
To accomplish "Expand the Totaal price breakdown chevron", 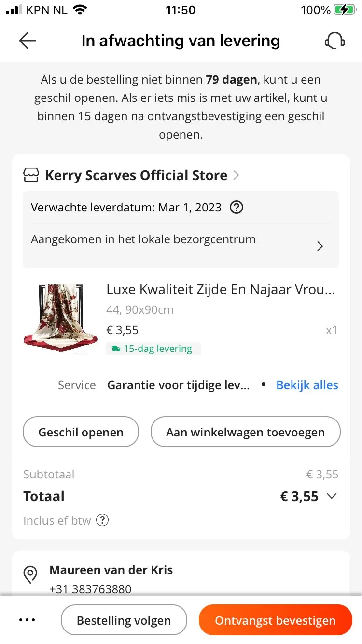I will pyautogui.click(x=332, y=496).
